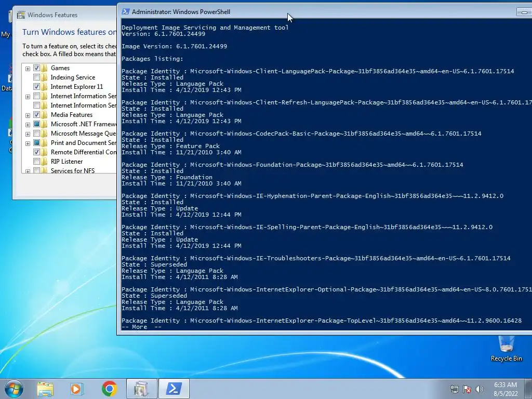
Task: Click the taskbar clock showing 6:33 AM
Action: [x=506, y=389]
